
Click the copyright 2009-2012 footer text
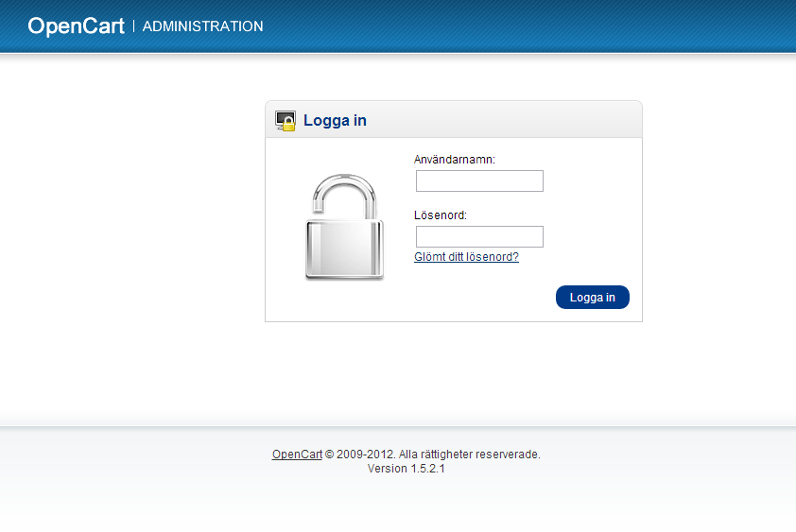[x=360, y=455]
